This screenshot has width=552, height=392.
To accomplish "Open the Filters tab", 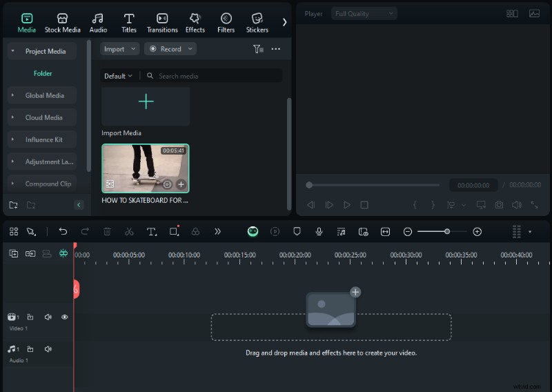I will (x=226, y=23).
